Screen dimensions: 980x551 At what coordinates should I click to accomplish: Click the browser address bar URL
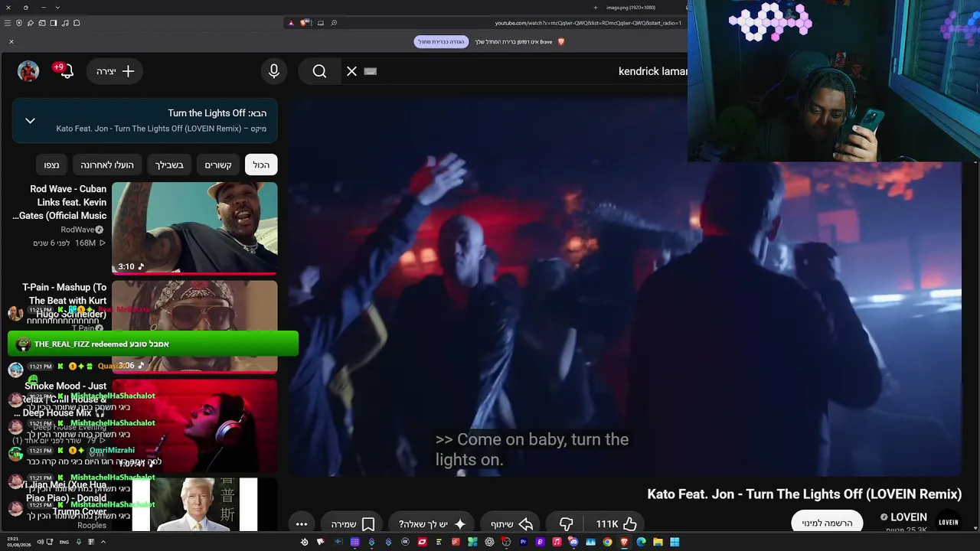587,23
